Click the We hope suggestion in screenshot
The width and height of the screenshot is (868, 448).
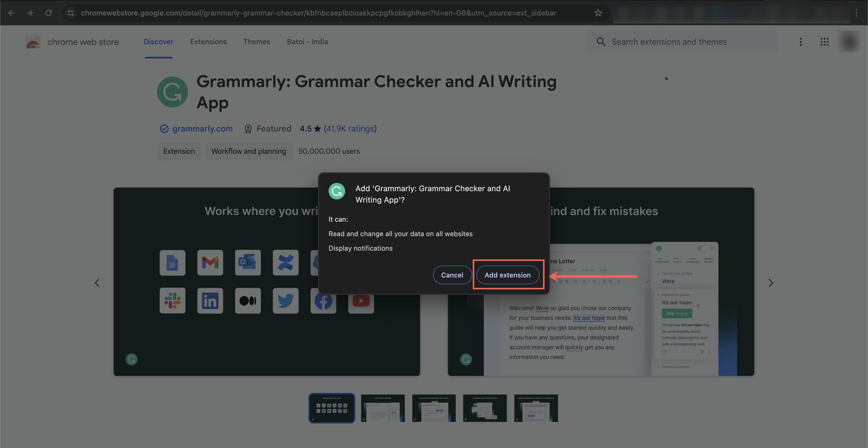click(677, 313)
